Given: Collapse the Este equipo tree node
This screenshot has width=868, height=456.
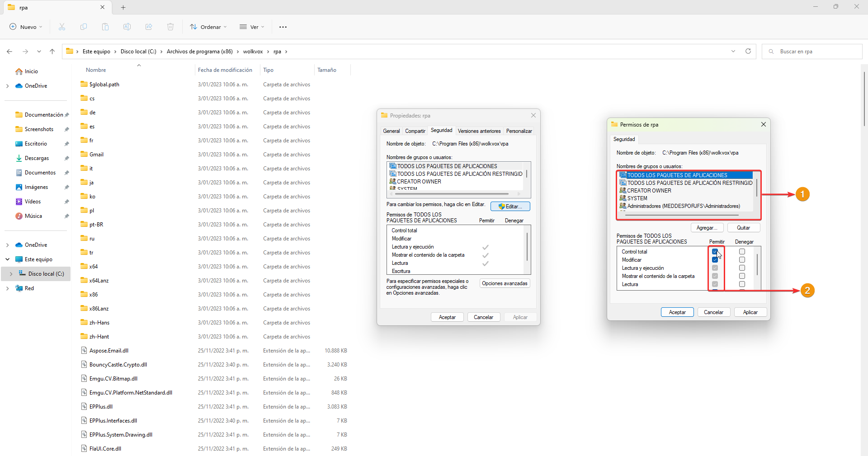Looking at the screenshot, I should [7, 259].
